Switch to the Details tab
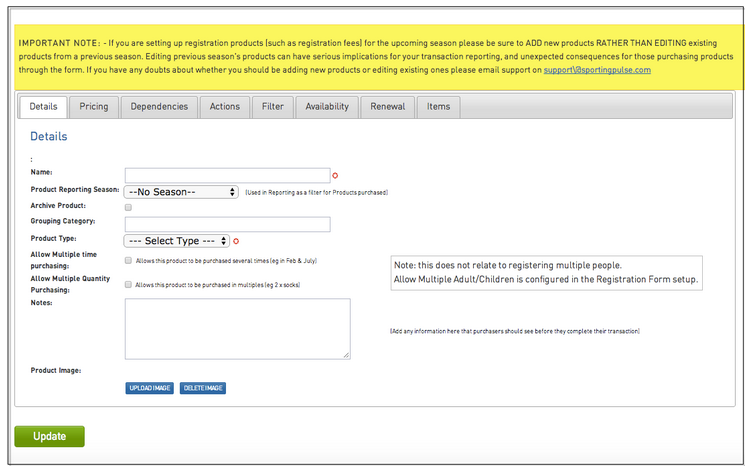This screenshot has height=470, width=748. [43, 106]
